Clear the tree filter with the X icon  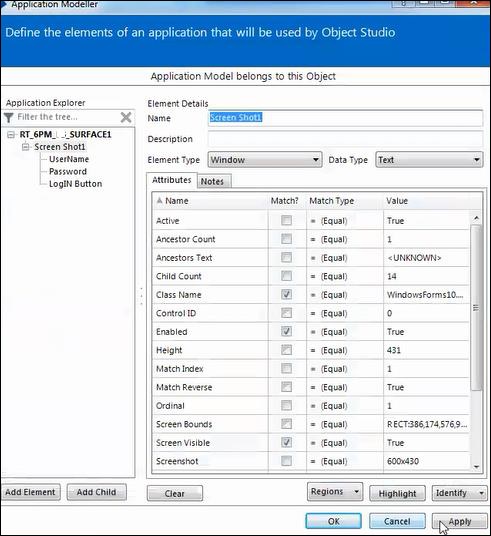coord(126,117)
